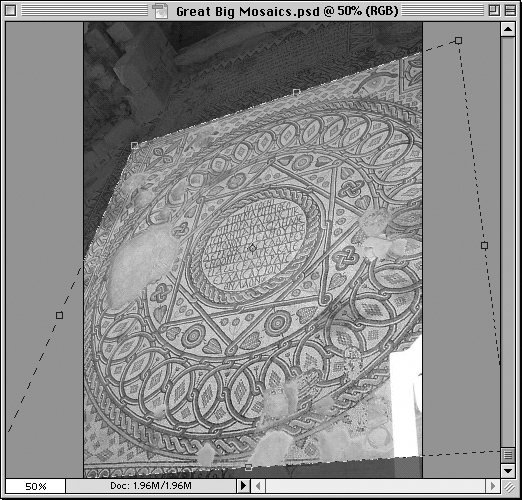Select the right-middle transform handle
Viewport: 522px width, 500px height.
tap(484, 246)
